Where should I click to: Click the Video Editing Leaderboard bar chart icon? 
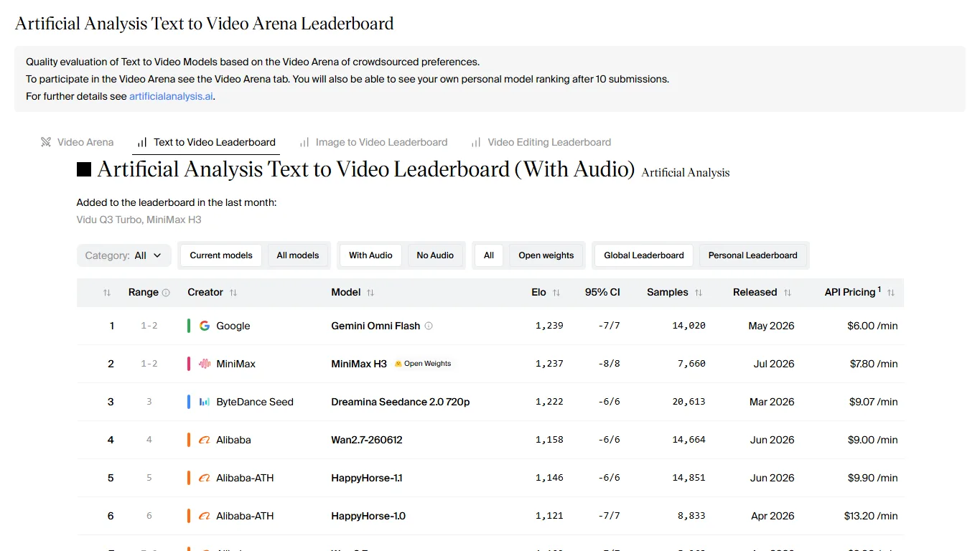475,142
